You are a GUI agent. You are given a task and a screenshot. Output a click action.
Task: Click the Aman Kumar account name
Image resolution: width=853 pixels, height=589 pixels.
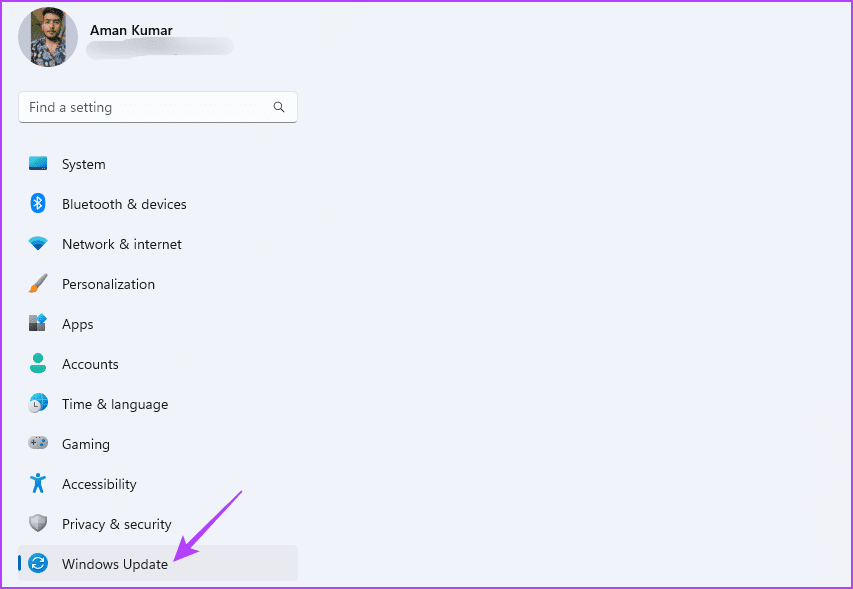coord(131,30)
